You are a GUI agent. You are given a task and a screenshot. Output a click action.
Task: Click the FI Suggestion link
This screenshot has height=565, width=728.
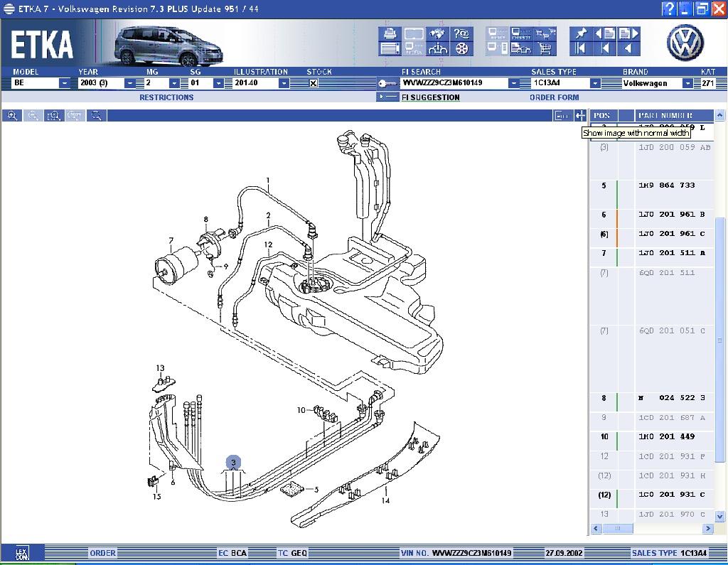tap(430, 97)
